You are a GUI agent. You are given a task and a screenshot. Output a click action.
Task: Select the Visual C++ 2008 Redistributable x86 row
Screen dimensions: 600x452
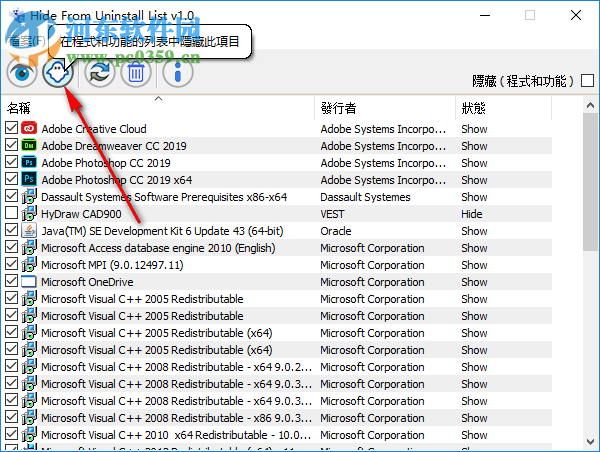(277, 418)
